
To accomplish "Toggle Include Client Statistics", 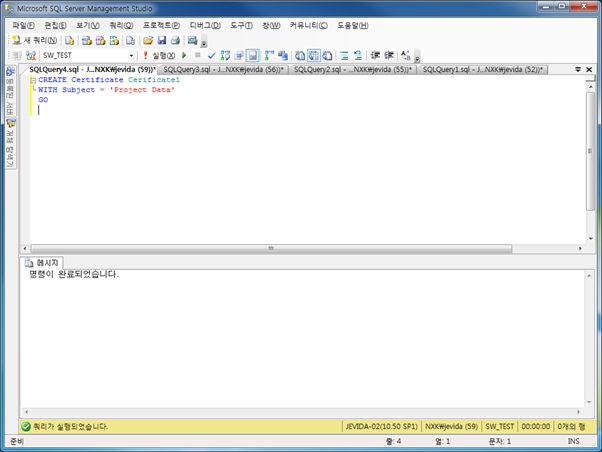I will [283, 56].
